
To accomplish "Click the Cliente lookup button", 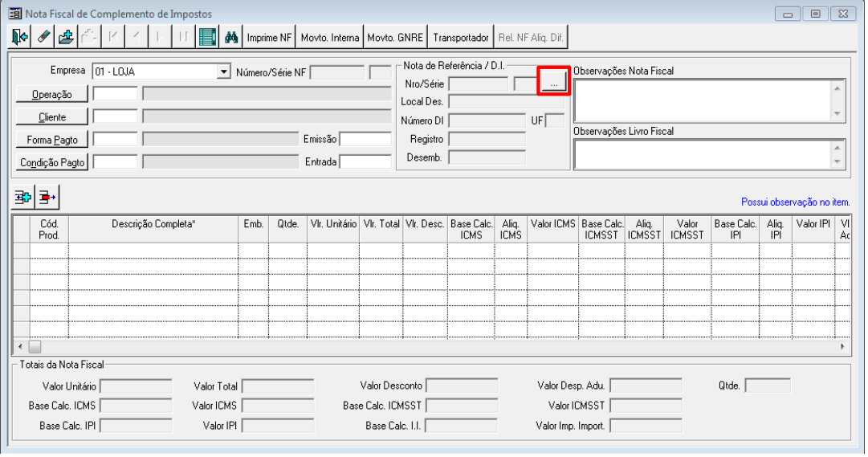I will 52,117.
